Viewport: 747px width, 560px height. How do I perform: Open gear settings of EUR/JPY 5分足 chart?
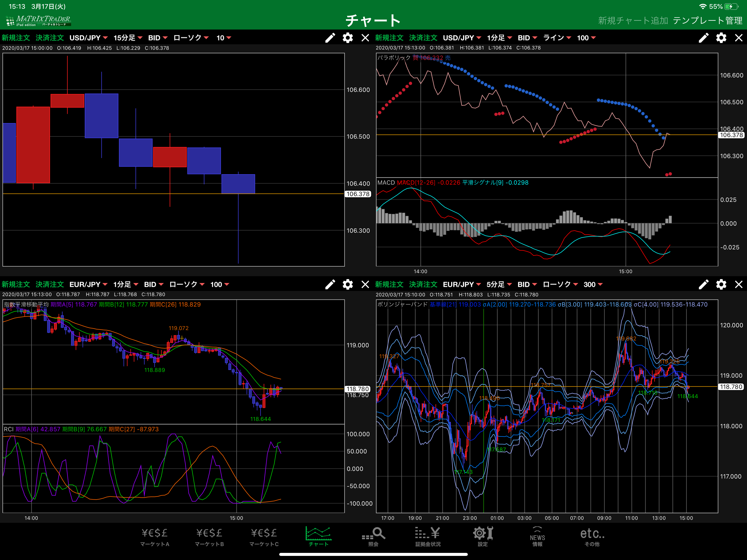pyautogui.click(x=721, y=284)
